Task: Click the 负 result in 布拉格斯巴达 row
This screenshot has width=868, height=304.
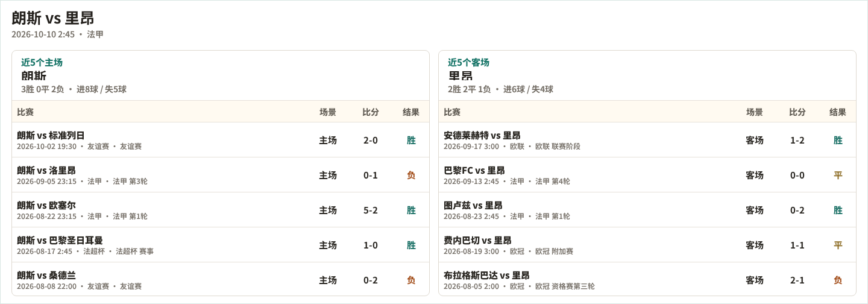Action: 838,280
